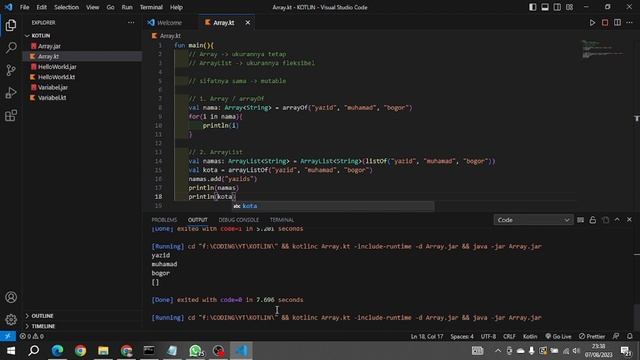
Task: Open output channel dropdown showing Code
Action: point(533,220)
